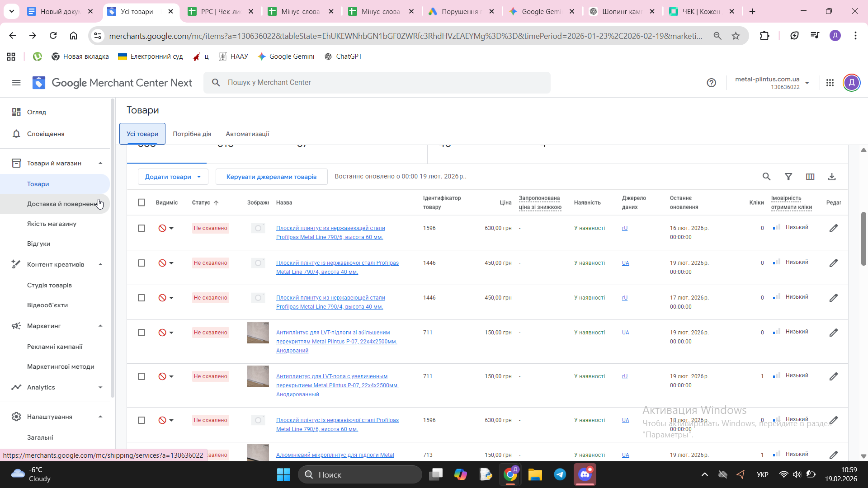Screen dimensions: 868x488
Task: Open the column chooser icon
Action: pyautogui.click(x=810, y=177)
